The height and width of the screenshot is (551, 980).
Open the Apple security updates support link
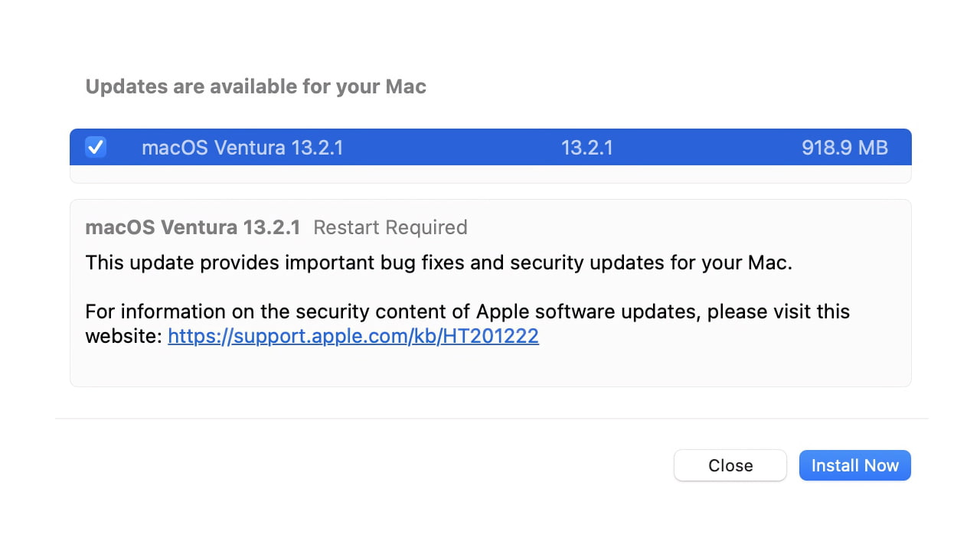tap(353, 336)
